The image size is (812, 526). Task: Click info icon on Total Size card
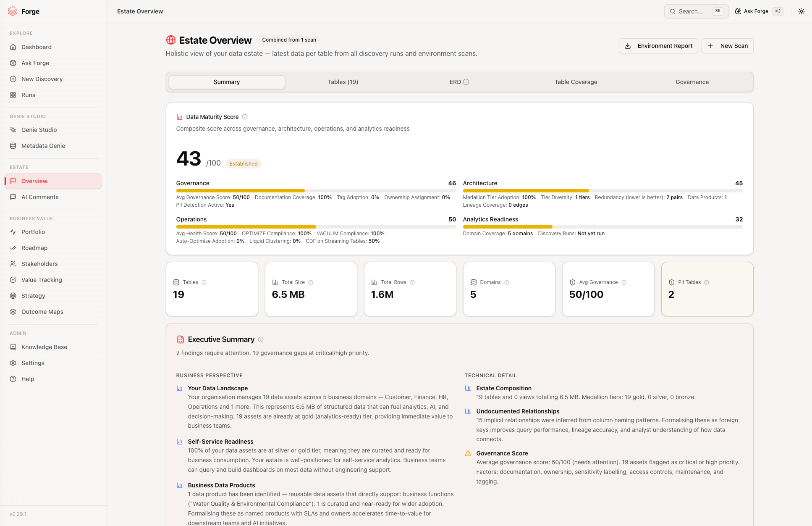pyautogui.click(x=311, y=282)
